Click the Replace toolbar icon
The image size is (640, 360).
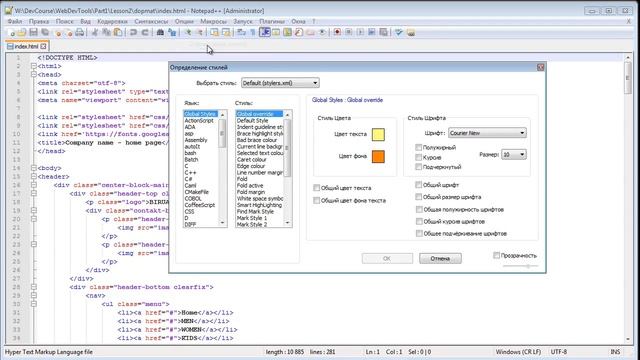coord(172,33)
